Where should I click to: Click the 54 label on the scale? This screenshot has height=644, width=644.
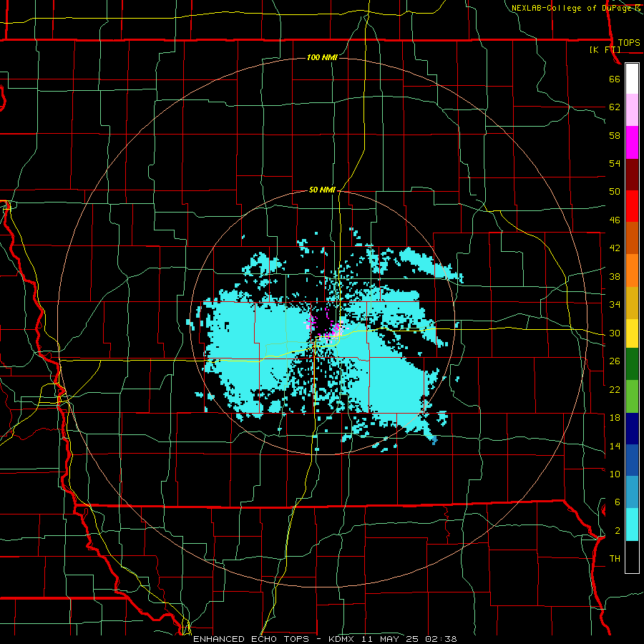[x=615, y=163]
